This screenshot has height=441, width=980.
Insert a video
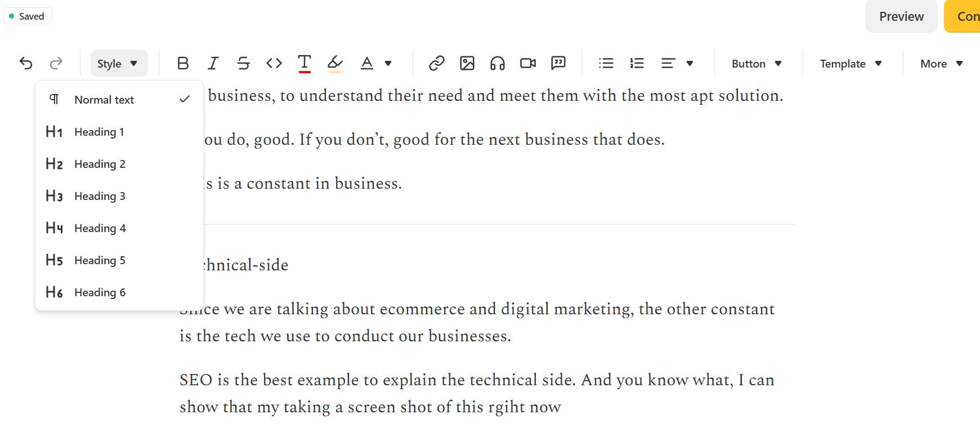[528, 63]
